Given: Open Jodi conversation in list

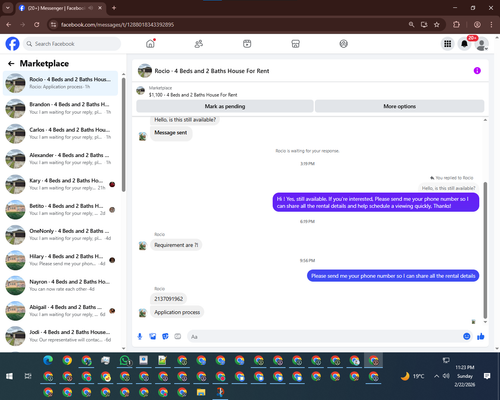Looking at the screenshot, I should pos(60,336).
